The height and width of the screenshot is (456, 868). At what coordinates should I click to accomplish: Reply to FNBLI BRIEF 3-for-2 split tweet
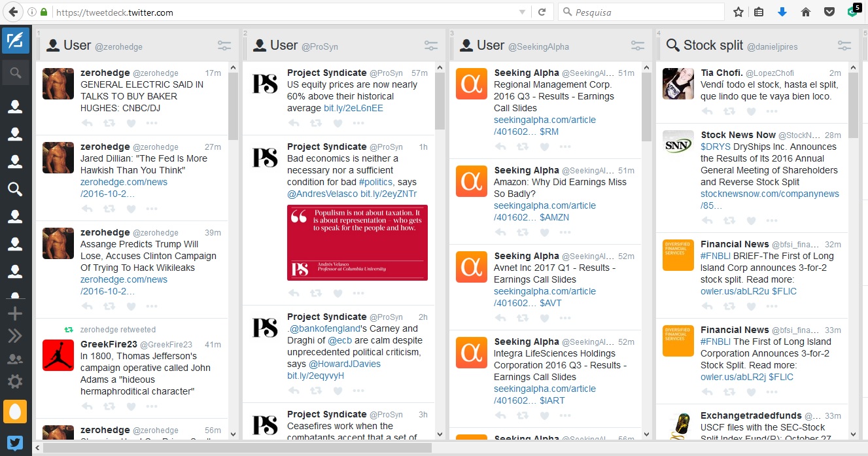coord(707,306)
